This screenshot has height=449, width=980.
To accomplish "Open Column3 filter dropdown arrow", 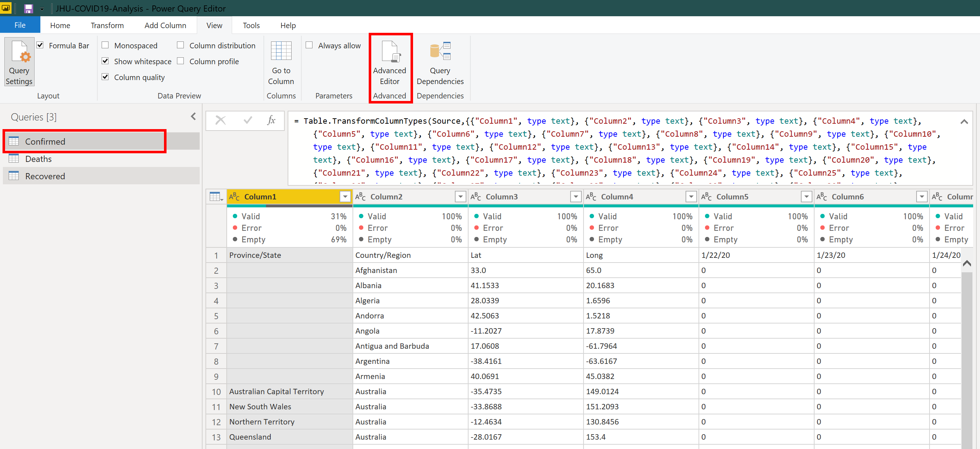I will [x=576, y=197].
